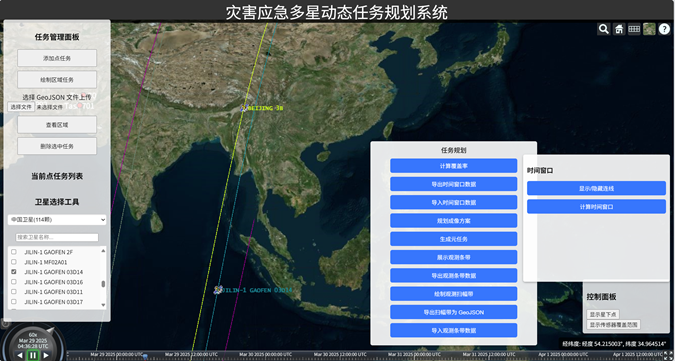Select the JILIN-1 GAOFEN 03D14 satellite map icon

click(218, 290)
